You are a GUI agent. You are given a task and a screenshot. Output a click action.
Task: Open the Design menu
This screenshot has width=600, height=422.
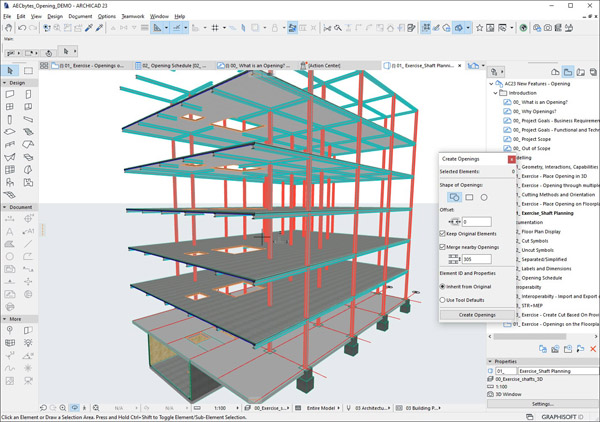tap(55, 16)
